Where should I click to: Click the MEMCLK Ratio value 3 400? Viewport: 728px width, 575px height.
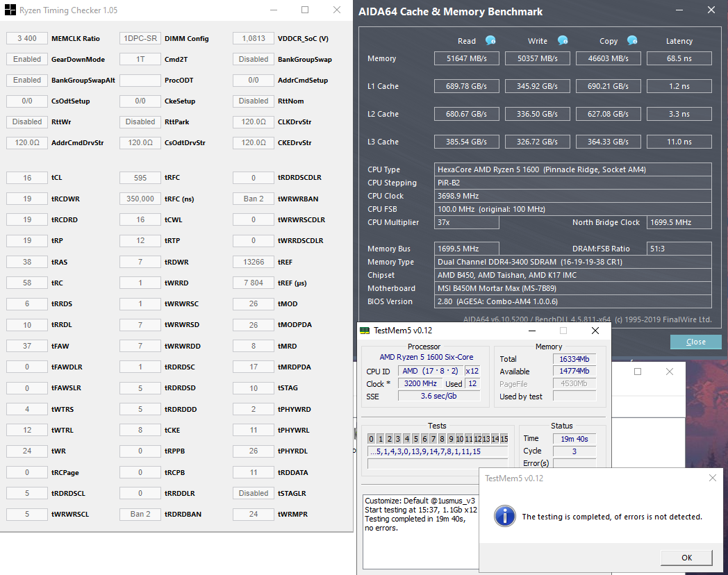click(x=27, y=38)
